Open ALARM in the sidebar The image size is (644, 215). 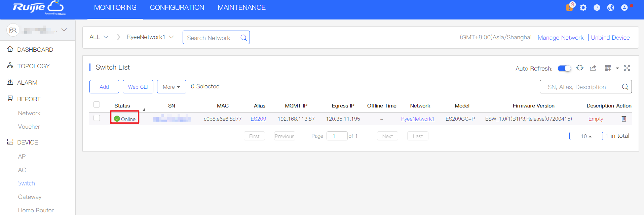(x=27, y=83)
